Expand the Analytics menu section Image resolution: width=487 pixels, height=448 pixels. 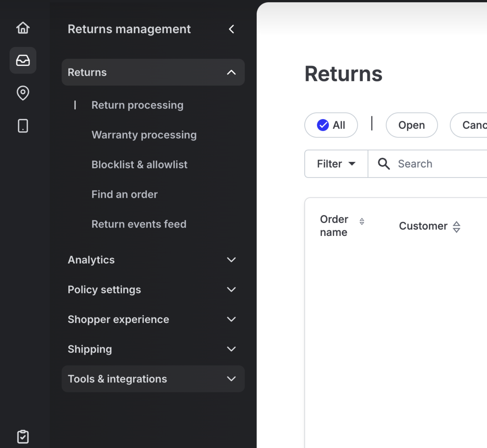(153, 260)
